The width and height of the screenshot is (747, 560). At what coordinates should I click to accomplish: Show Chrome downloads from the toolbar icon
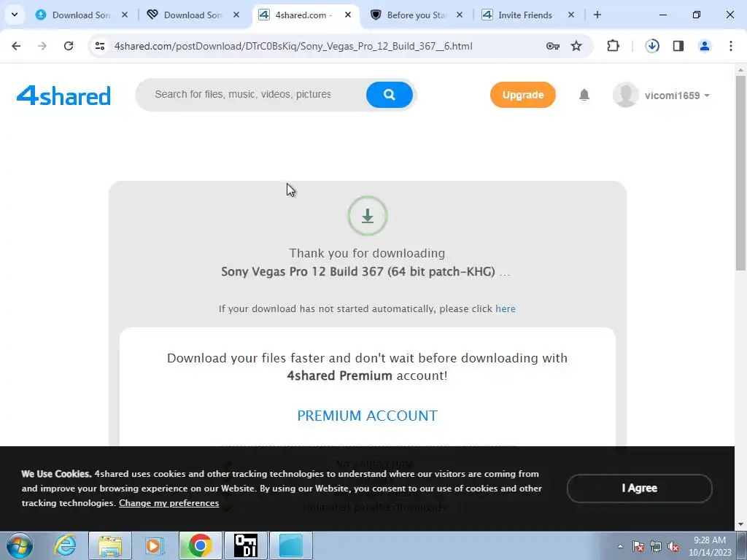pos(652,46)
